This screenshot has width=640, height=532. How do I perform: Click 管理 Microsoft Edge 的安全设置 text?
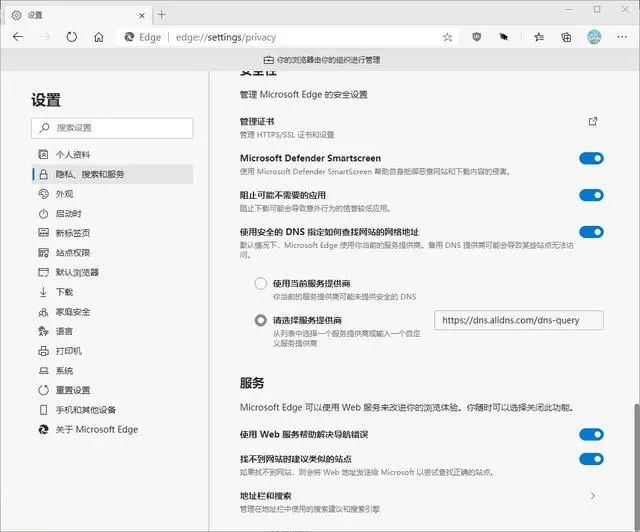304,94
